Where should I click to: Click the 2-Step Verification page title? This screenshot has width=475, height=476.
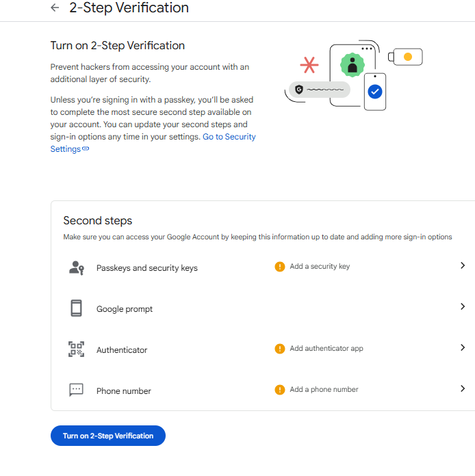(129, 8)
